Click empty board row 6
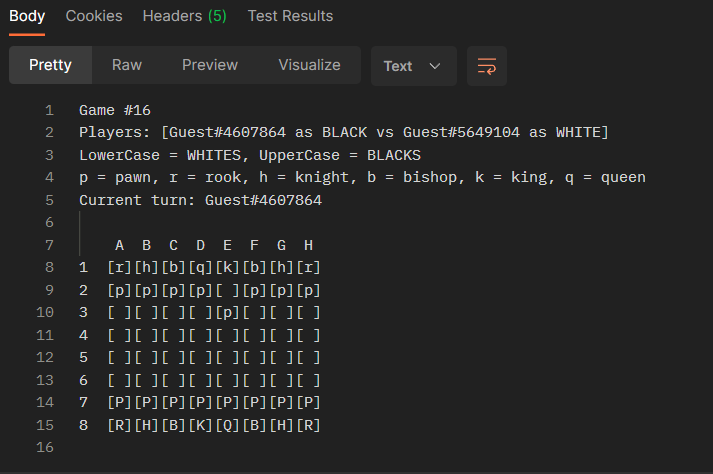Screen dimensions: 713x474 [x=200, y=380]
